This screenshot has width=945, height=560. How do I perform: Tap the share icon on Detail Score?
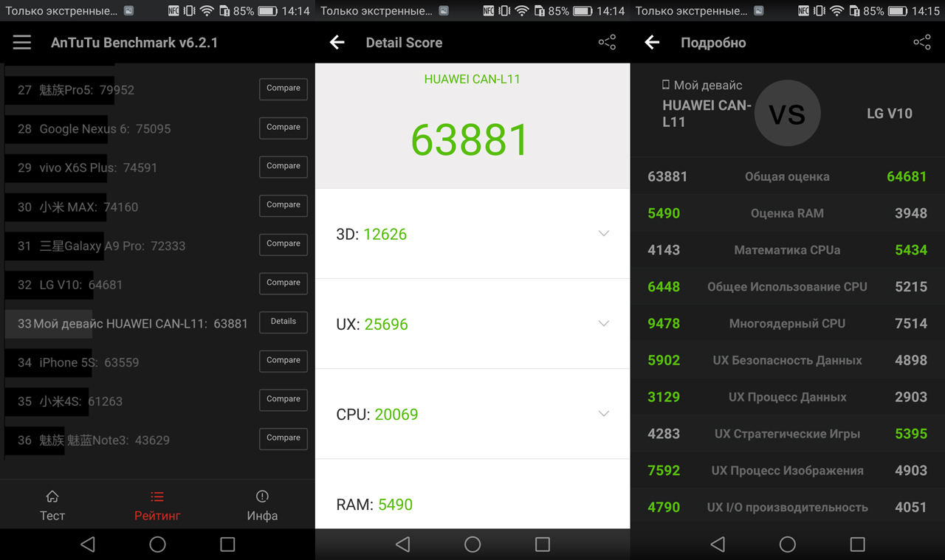coord(607,43)
